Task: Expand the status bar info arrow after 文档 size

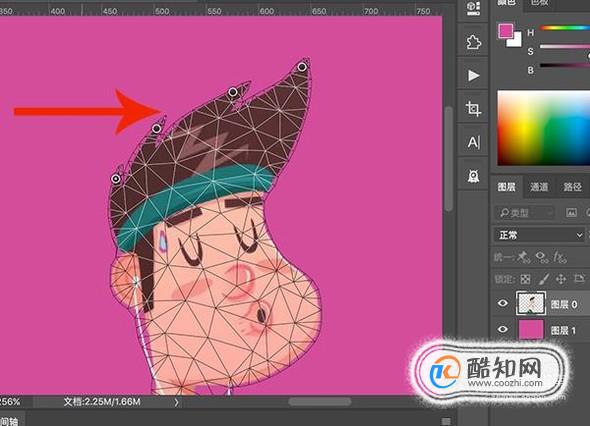Action: 176,402
